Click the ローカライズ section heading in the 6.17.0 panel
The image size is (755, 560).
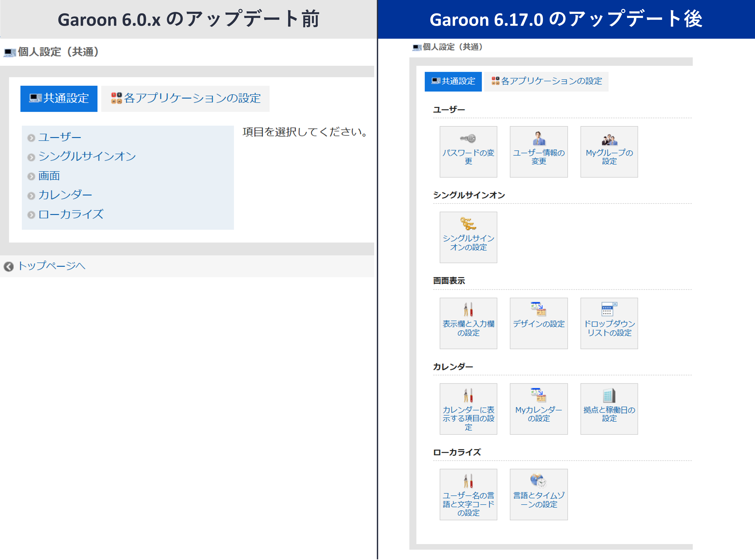coord(457,452)
